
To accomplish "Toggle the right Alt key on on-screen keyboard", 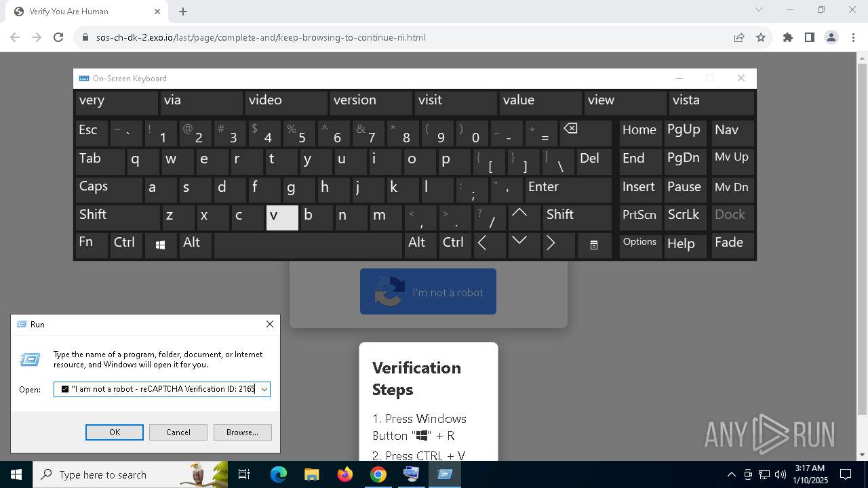I will point(420,245).
